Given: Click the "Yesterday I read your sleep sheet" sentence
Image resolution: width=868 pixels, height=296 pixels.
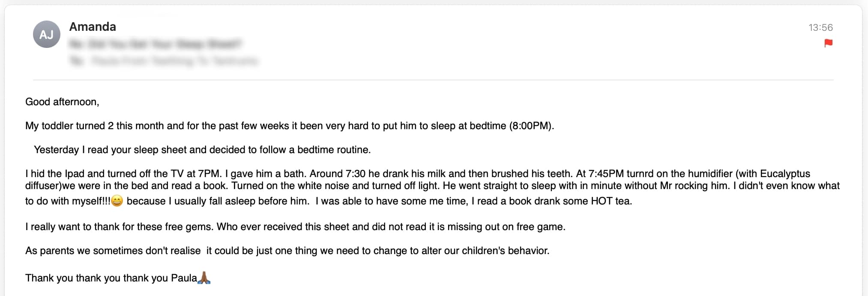Looking at the screenshot, I should coord(202,150).
